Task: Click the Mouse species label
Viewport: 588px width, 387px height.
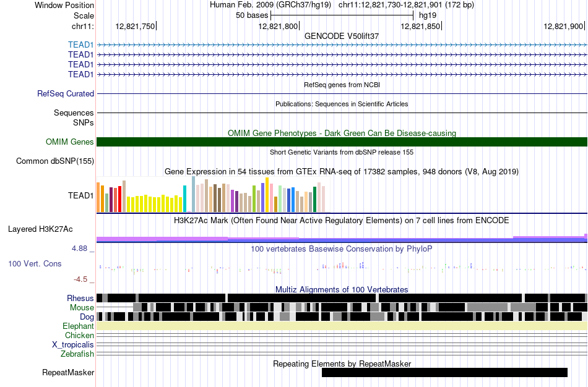Action: click(x=82, y=308)
